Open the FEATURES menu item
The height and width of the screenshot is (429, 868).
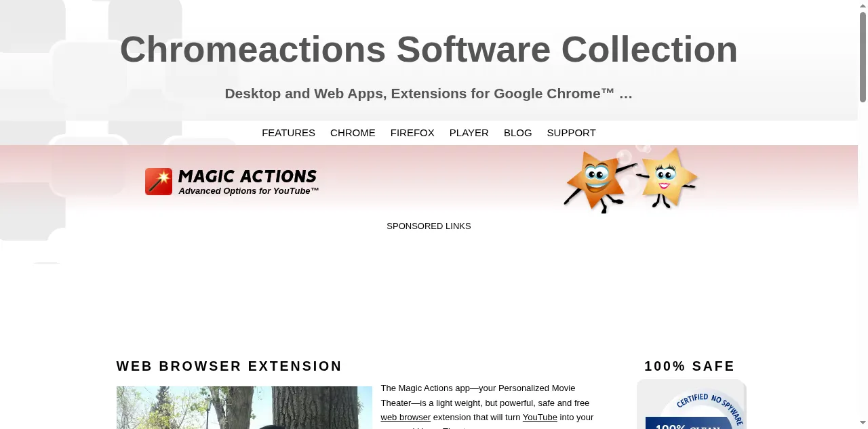pos(288,133)
